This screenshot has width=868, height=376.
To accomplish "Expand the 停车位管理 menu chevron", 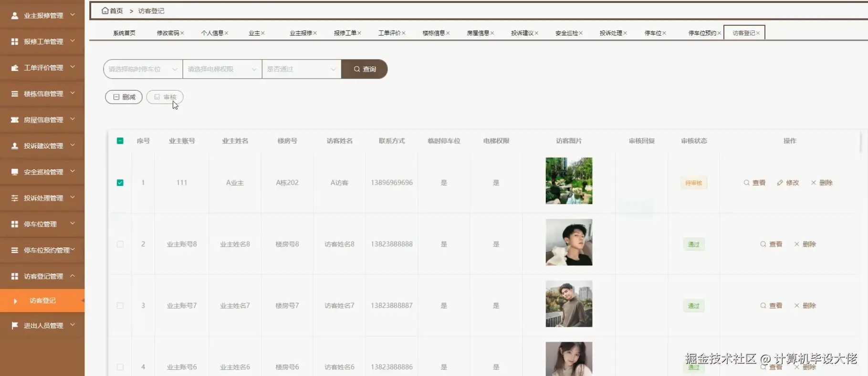I will tap(73, 224).
